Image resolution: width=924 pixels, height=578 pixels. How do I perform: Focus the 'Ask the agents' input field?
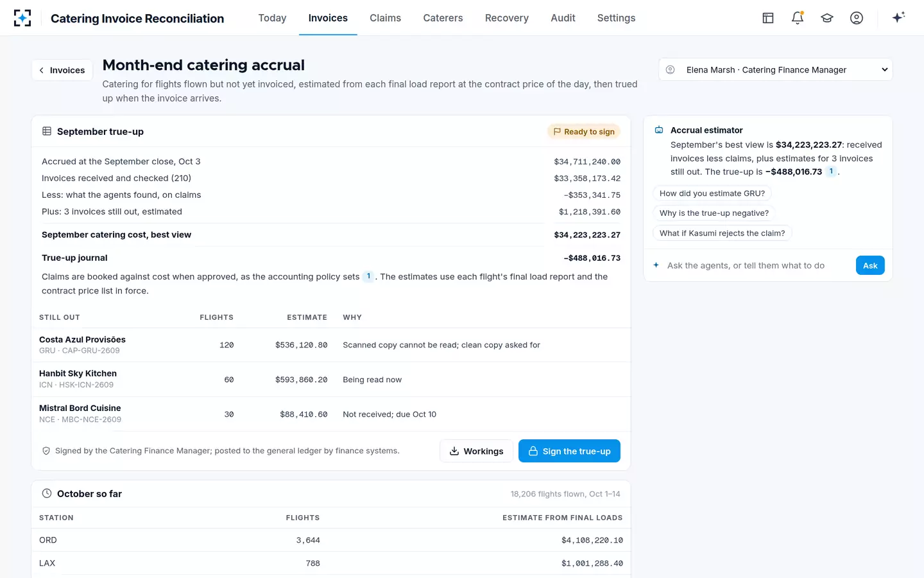tap(757, 265)
